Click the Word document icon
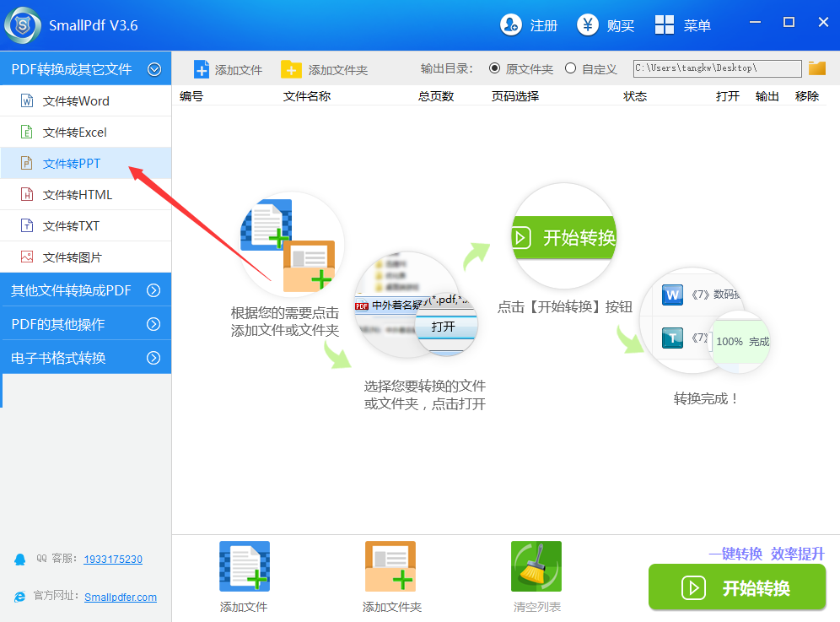This screenshot has height=622, width=840. [x=27, y=100]
